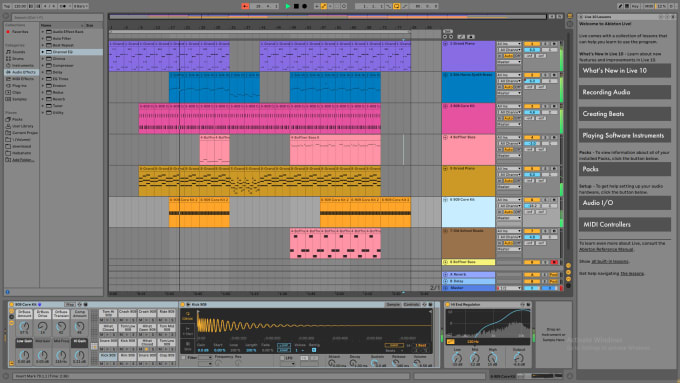Expand the Compressor folder

point(42,65)
